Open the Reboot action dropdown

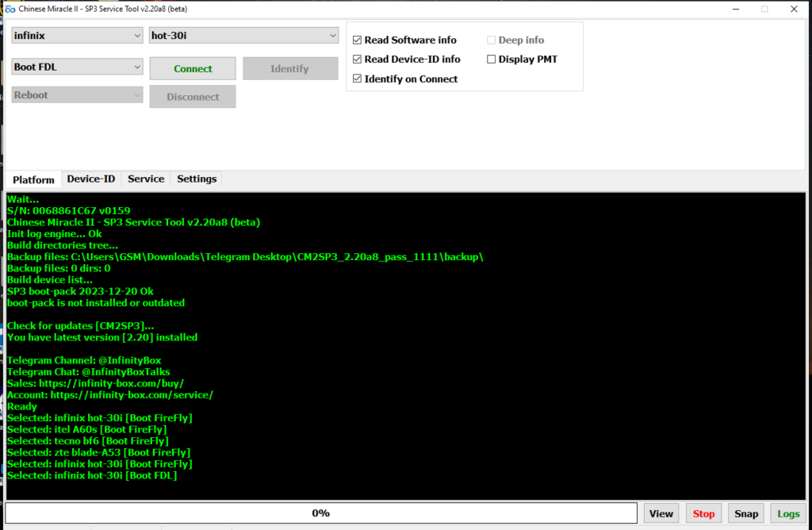pyautogui.click(x=77, y=94)
